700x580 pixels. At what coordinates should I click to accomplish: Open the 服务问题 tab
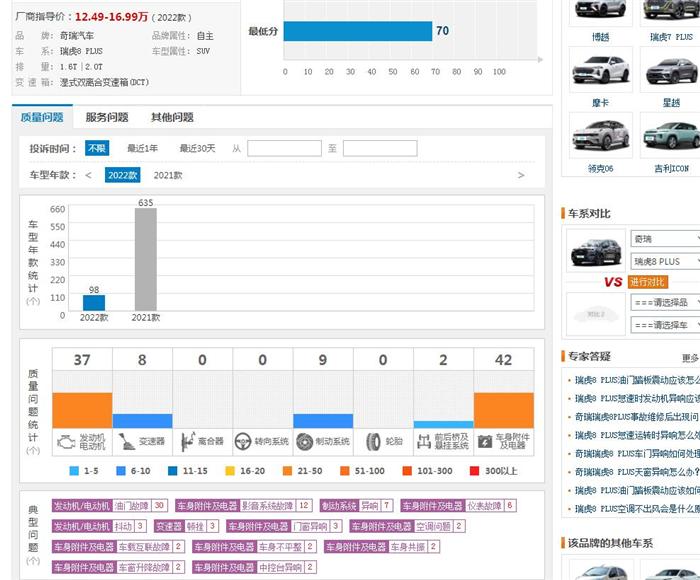[x=107, y=117]
